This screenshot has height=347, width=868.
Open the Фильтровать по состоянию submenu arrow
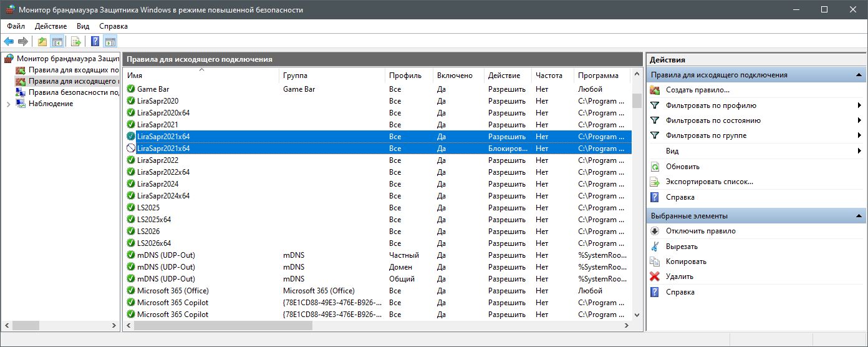coord(860,120)
